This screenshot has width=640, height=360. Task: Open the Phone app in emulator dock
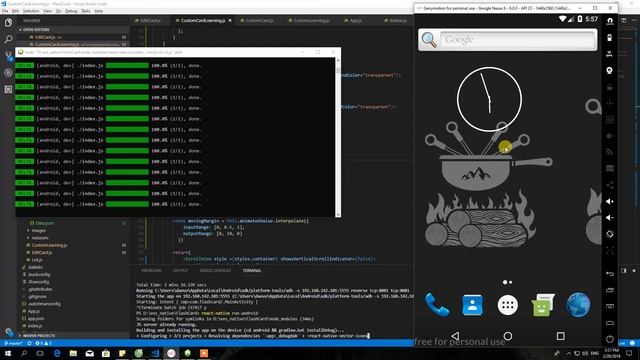click(437, 305)
